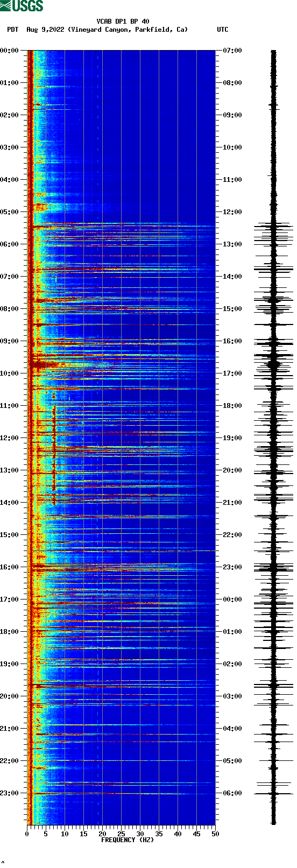This screenshot has width=297, height=868.
Task: Click the 20 Hz frequency axis label
Action: pyautogui.click(x=102, y=834)
